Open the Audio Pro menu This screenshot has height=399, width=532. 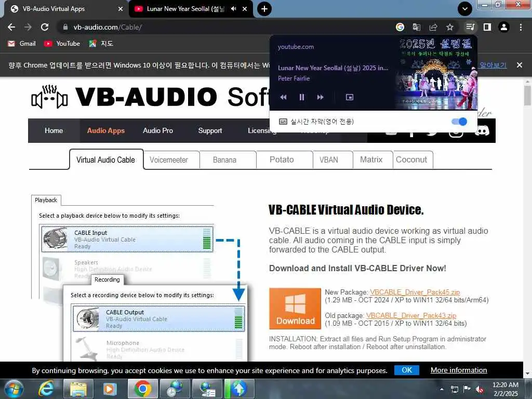pyautogui.click(x=158, y=130)
